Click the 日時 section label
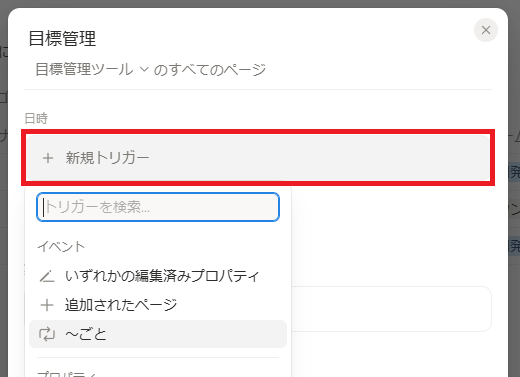The image size is (520, 377). [36, 118]
